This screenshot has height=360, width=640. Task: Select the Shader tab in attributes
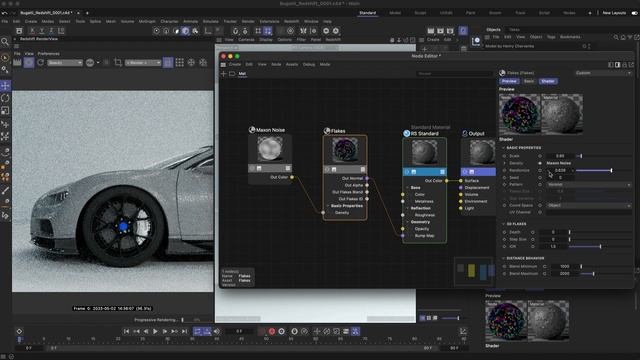pyautogui.click(x=548, y=81)
